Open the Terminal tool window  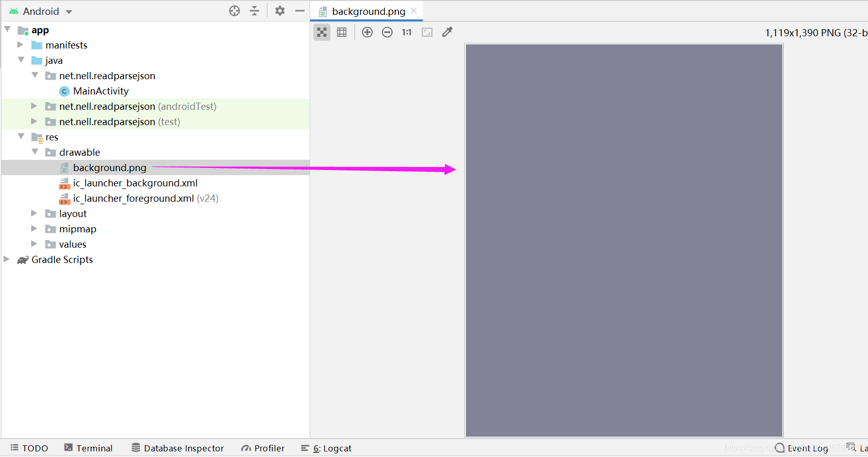click(88, 448)
